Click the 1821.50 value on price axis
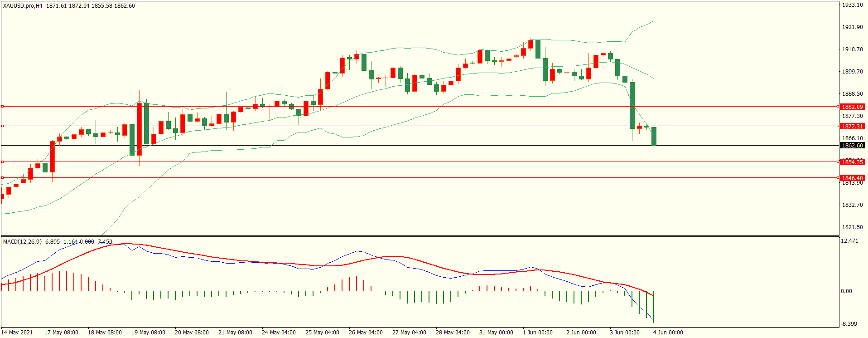The image size is (868, 338). coord(852,227)
